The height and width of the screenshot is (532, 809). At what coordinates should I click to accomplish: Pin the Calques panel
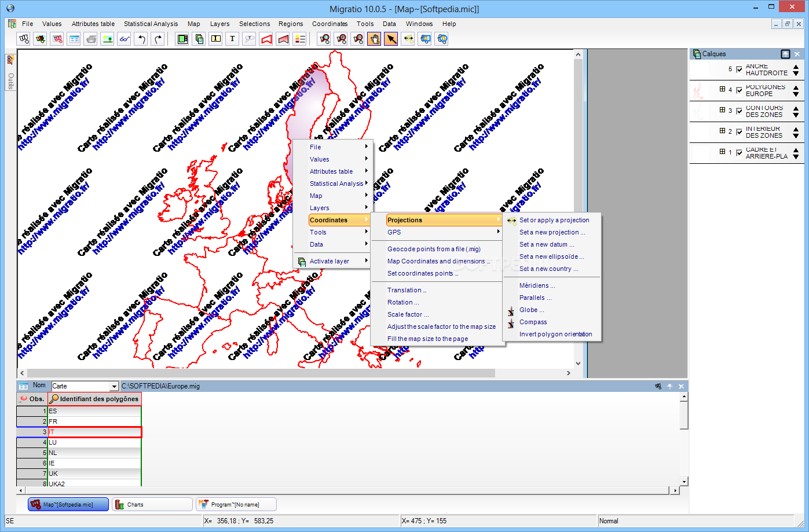click(785, 54)
